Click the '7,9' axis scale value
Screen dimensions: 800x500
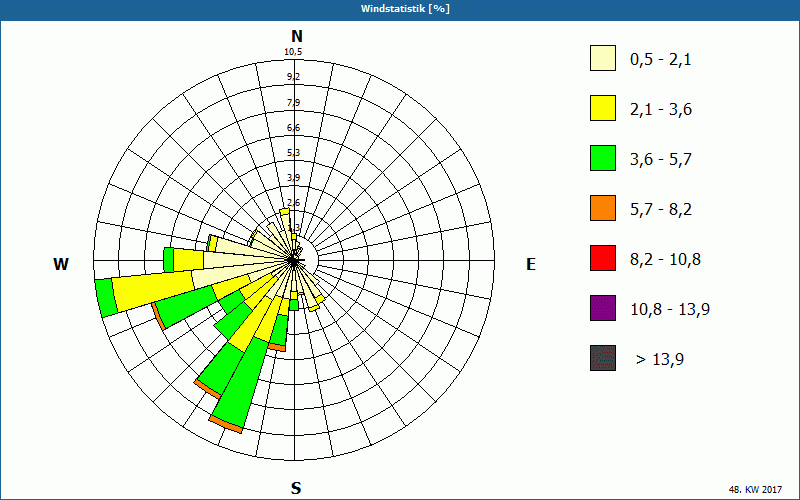coord(293,103)
